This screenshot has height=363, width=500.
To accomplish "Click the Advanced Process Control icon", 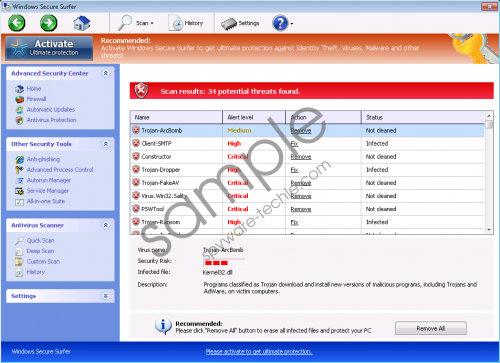I will click(20, 170).
